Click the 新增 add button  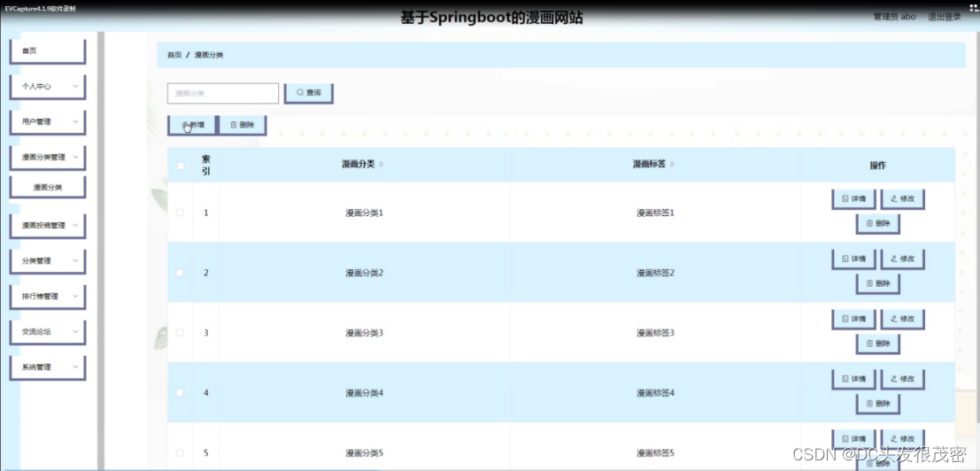192,125
